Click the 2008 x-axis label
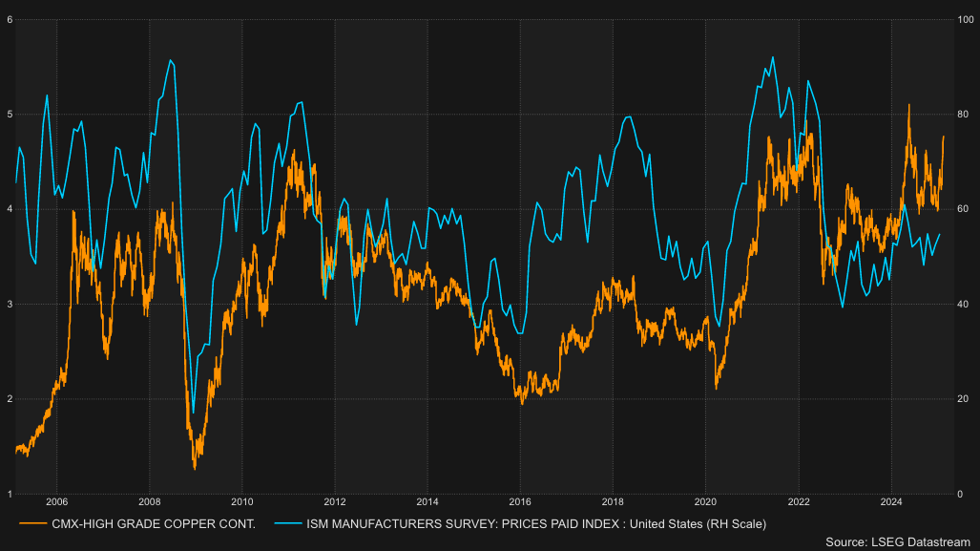This screenshot has height=551, width=980. pos(150,501)
